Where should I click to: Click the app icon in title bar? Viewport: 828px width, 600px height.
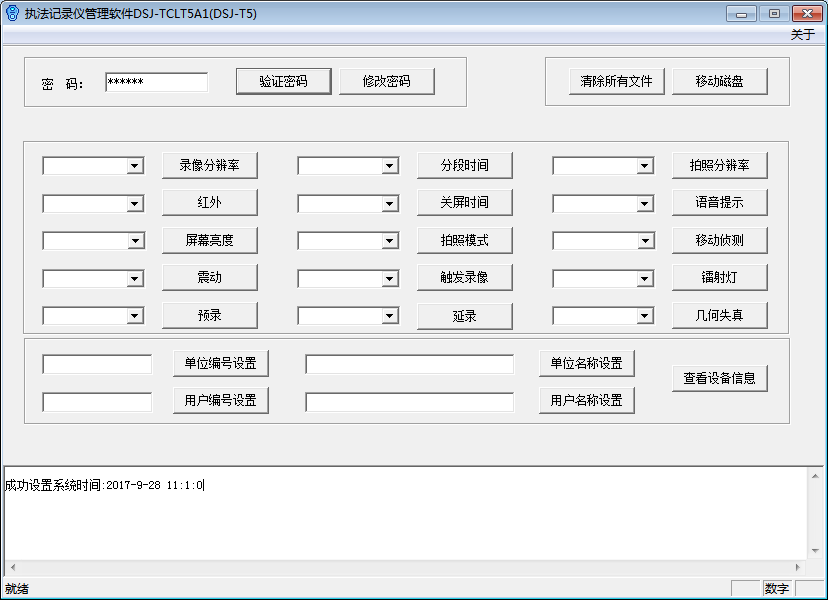pyautogui.click(x=12, y=13)
